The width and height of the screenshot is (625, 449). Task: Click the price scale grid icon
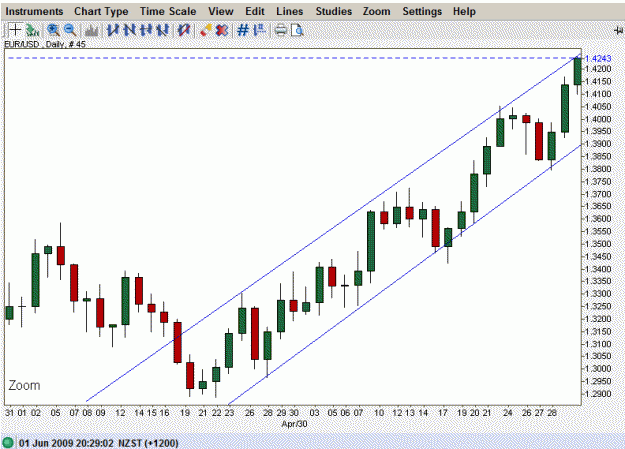pyautogui.click(x=259, y=30)
